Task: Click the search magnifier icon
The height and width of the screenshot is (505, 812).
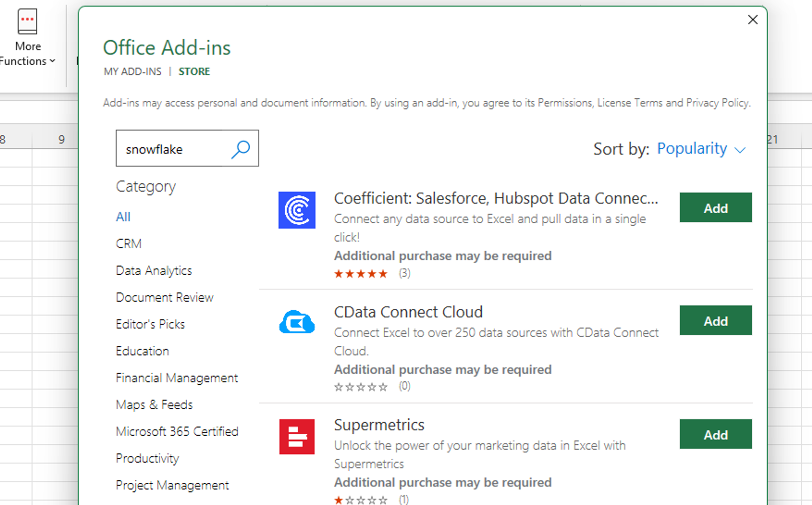Action: 241,149
